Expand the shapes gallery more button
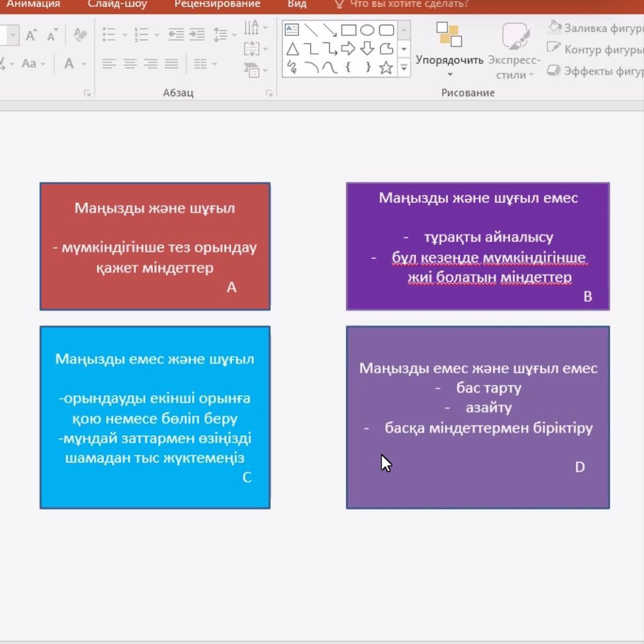 point(404,68)
